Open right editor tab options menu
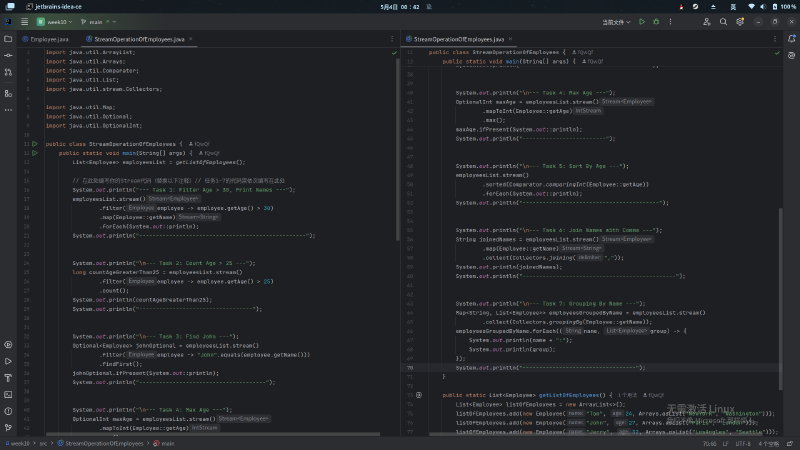Viewport: 800px width, 450px height. click(774, 39)
